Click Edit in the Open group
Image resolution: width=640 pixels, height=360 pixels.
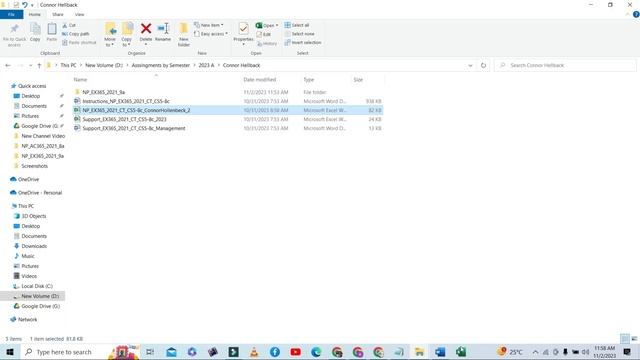(263, 34)
